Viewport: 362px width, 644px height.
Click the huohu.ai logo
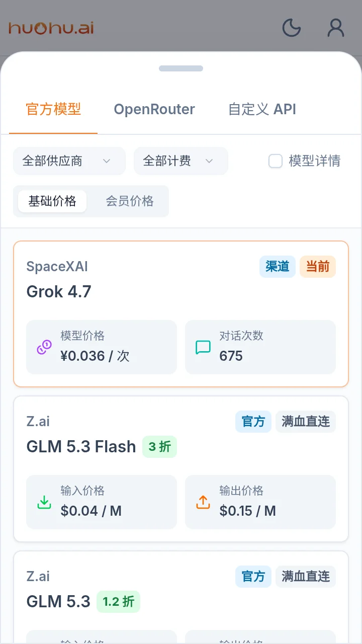(51, 28)
